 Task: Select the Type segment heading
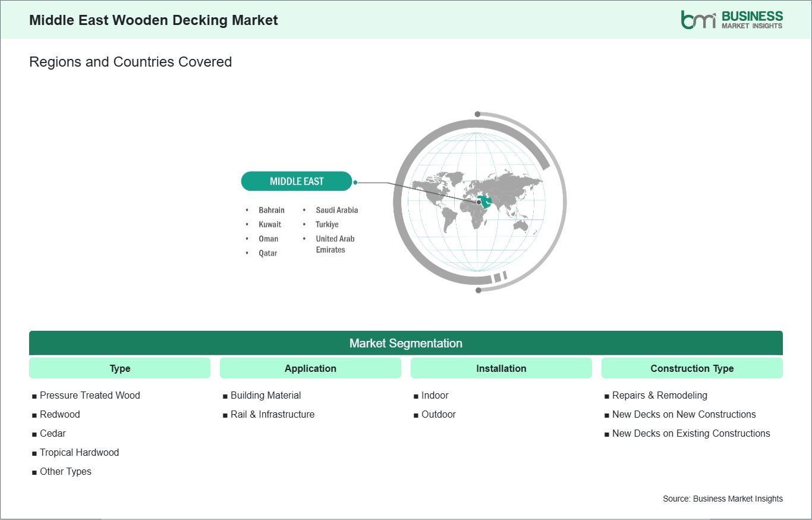[x=119, y=368]
